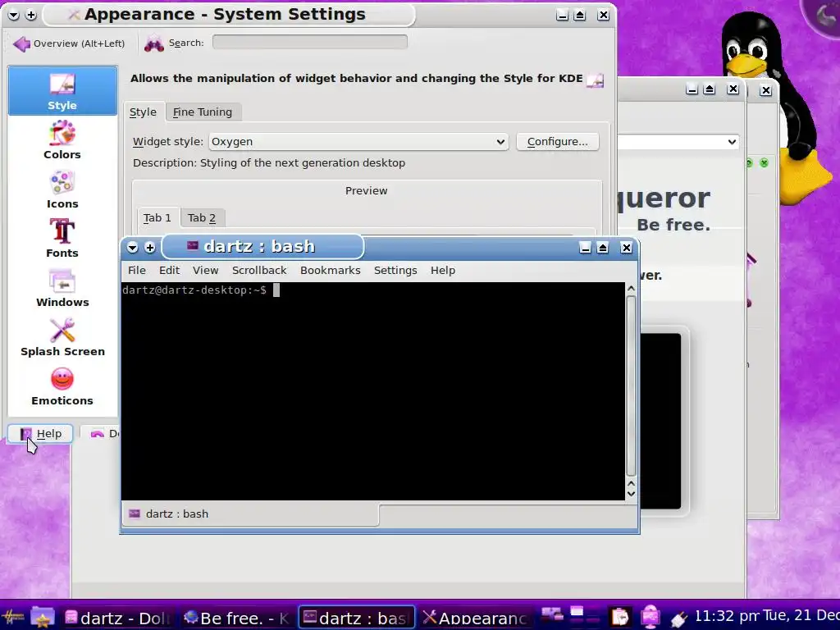This screenshot has height=630, width=840.
Task: Select preview Tab 1
Action: [x=157, y=218]
